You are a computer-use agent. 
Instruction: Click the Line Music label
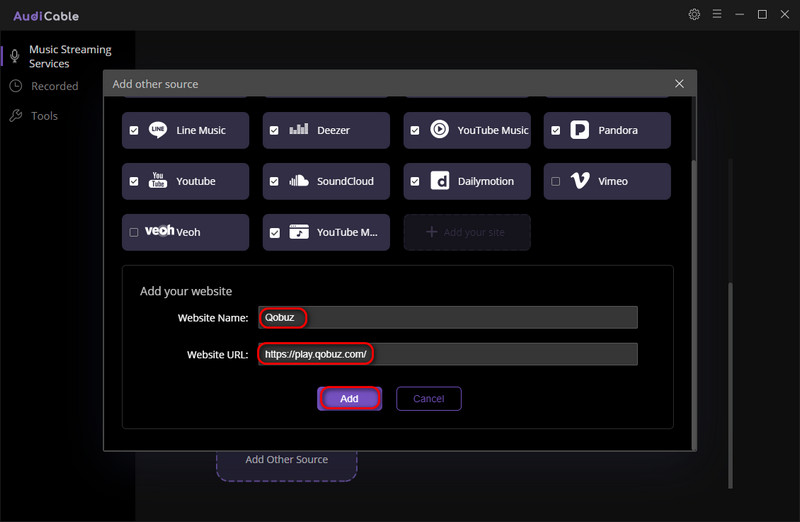201,130
